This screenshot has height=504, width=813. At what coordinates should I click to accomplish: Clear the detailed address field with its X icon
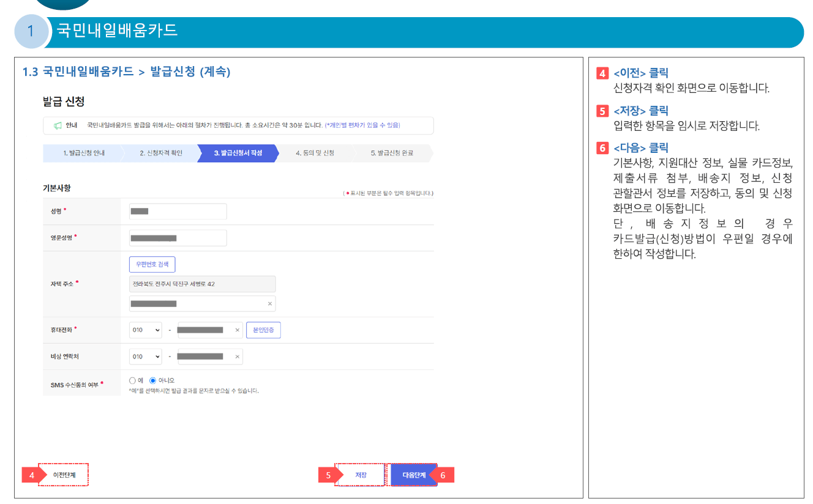pyautogui.click(x=270, y=304)
